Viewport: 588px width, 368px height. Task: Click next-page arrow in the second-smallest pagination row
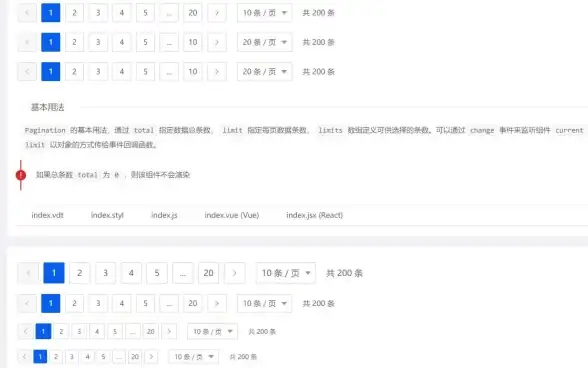click(169, 331)
